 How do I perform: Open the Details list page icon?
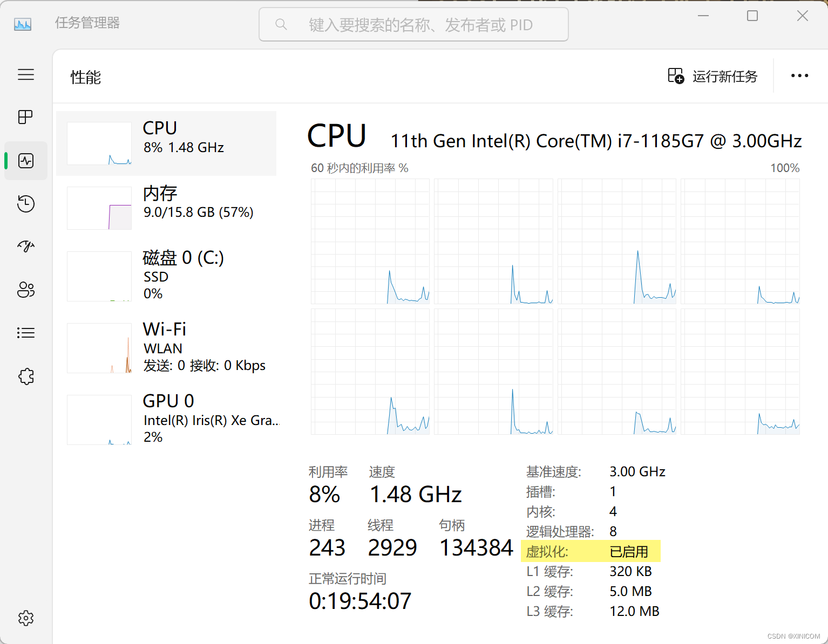(x=26, y=333)
